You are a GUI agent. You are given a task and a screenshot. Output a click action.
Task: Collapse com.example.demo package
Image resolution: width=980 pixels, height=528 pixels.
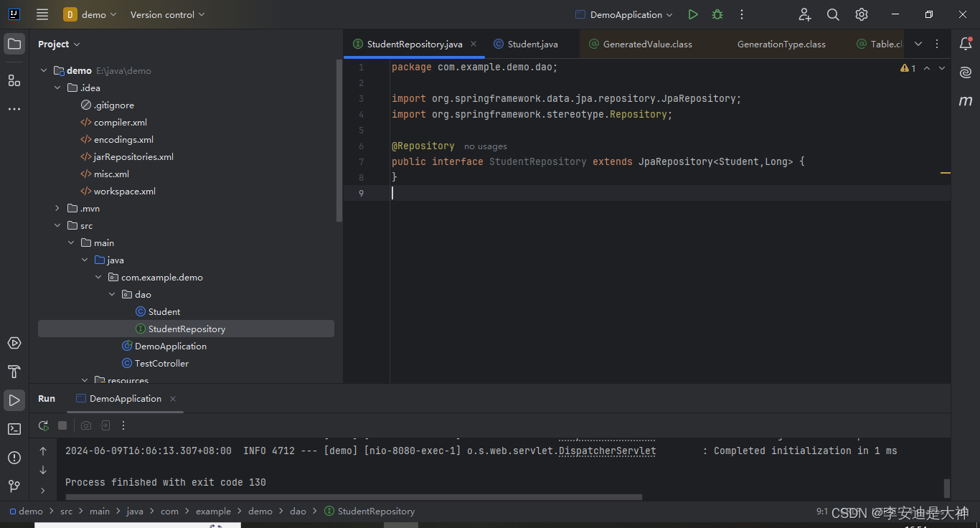99,278
